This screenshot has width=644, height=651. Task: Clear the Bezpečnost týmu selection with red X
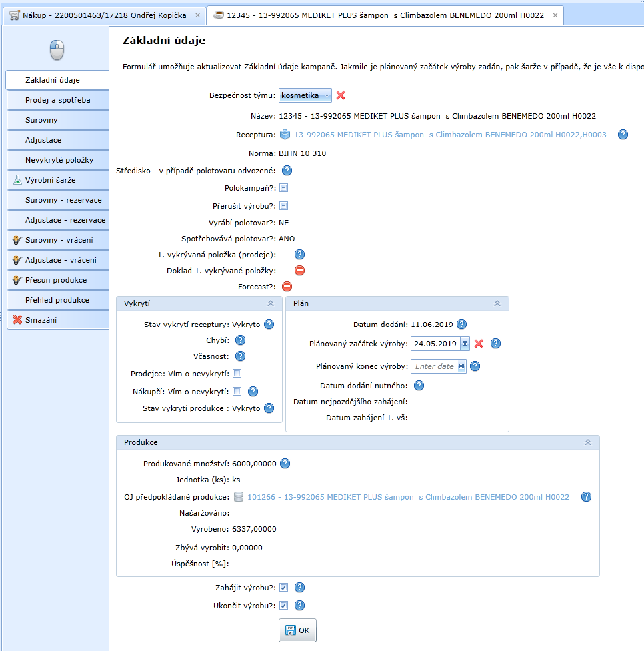tap(341, 95)
